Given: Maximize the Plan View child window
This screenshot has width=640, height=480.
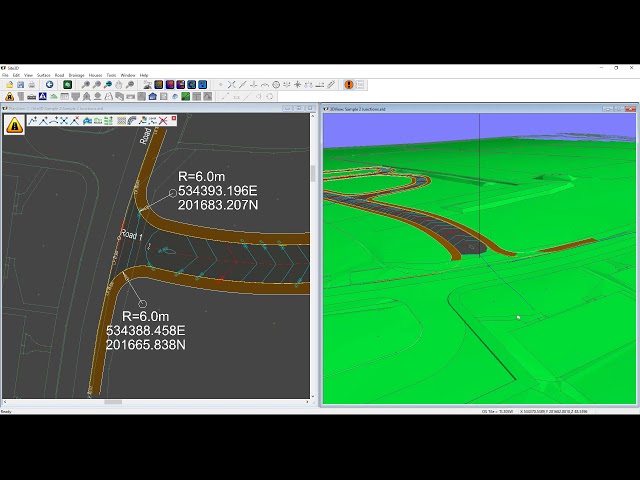Looking at the screenshot, I should [x=299, y=109].
